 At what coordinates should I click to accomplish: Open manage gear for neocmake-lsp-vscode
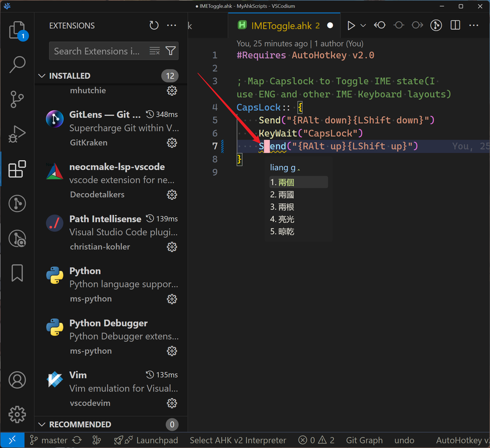172,195
